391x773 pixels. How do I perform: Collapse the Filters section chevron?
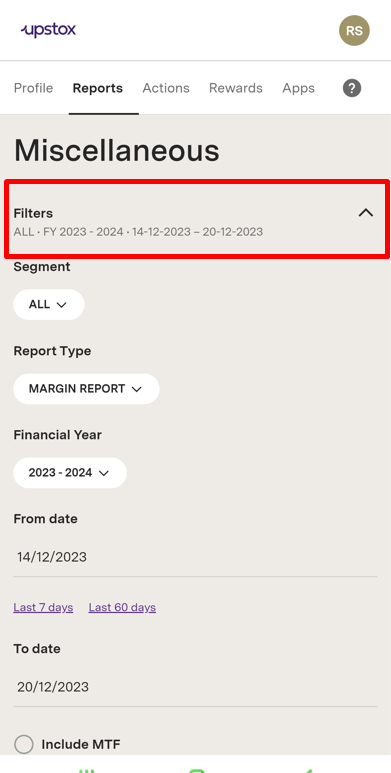click(x=365, y=213)
